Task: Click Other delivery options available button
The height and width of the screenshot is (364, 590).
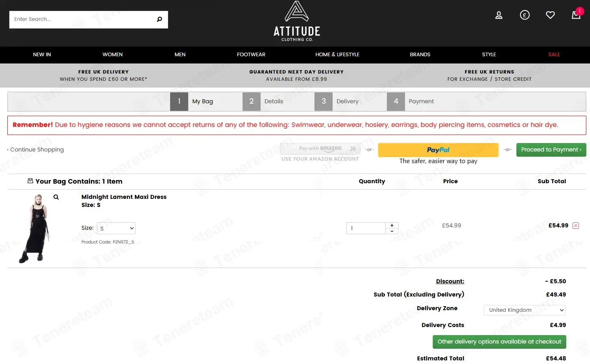Action: (x=499, y=342)
